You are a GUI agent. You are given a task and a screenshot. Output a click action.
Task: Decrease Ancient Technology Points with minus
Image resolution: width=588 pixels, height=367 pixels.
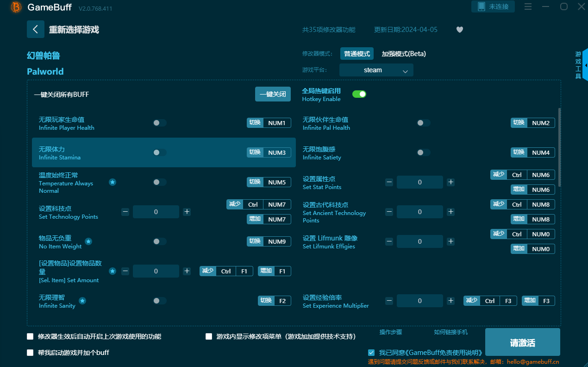tap(389, 212)
